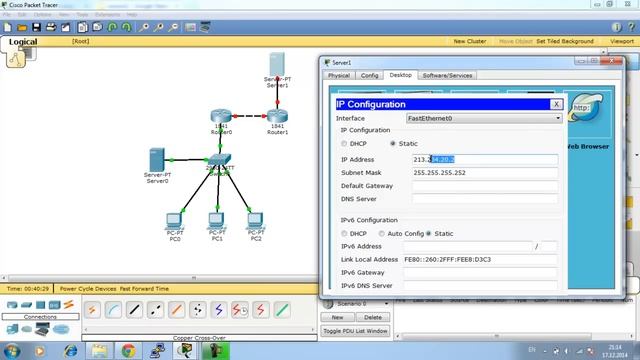This screenshot has width=640, height=360.
Task: Save the network with the floppy icon
Action: coord(36,27)
